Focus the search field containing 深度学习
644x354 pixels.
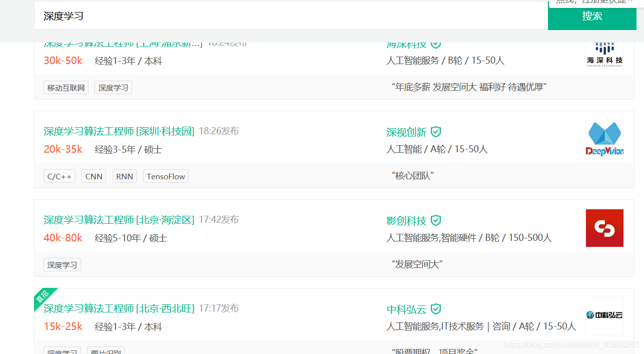pos(291,16)
